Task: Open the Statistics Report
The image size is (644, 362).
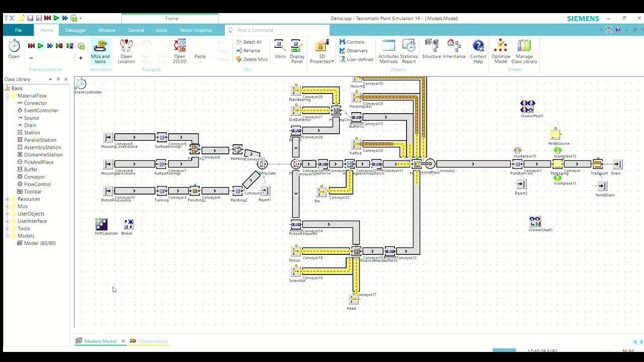Action: click(x=409, y=52)
